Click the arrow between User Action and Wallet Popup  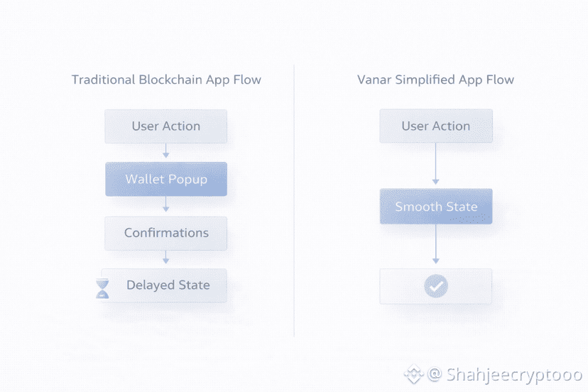pyautogui.click(x=165, y=151)
